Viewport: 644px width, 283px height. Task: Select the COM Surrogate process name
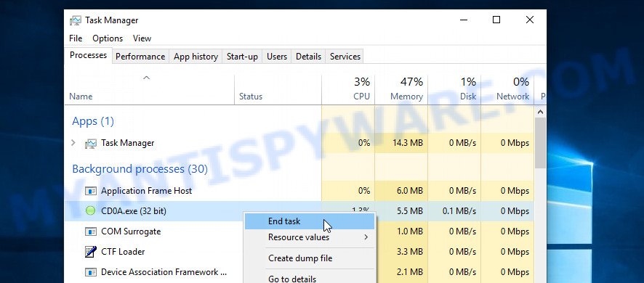131,231
